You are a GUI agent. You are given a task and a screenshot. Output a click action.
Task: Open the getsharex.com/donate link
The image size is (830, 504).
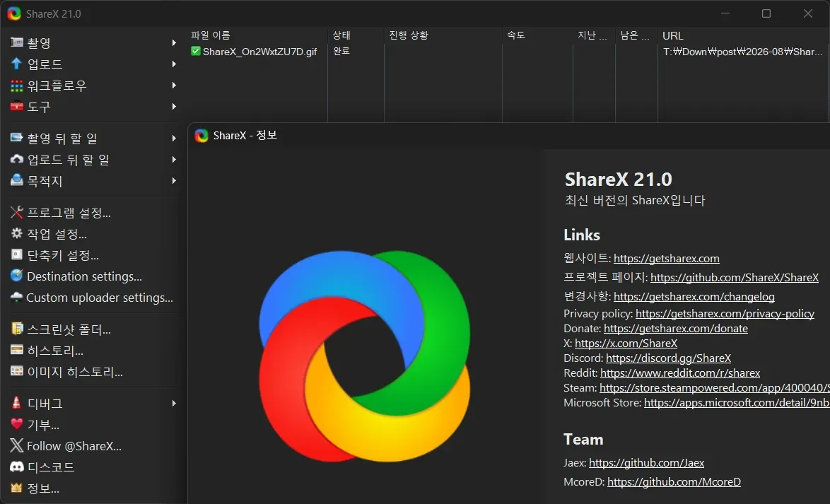coord(675,328)
